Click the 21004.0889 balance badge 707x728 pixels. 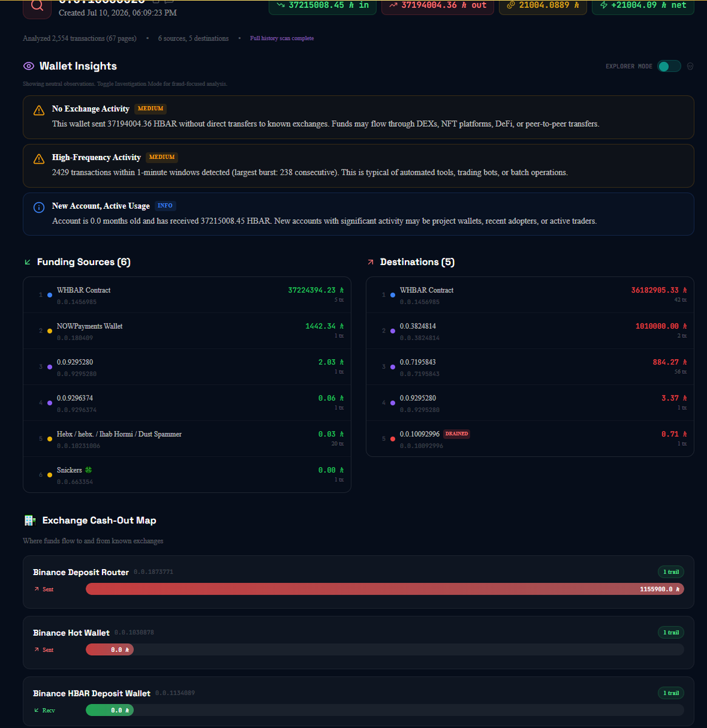click(x=543, y=5)
